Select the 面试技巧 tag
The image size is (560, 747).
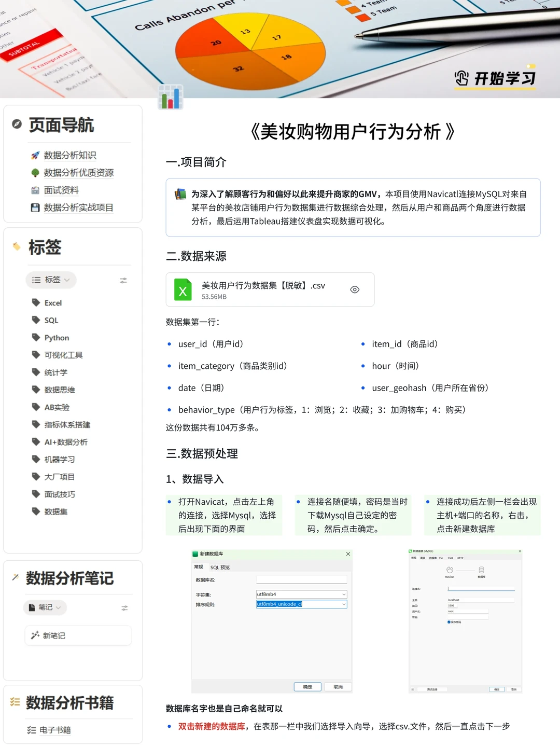point(60,494)
